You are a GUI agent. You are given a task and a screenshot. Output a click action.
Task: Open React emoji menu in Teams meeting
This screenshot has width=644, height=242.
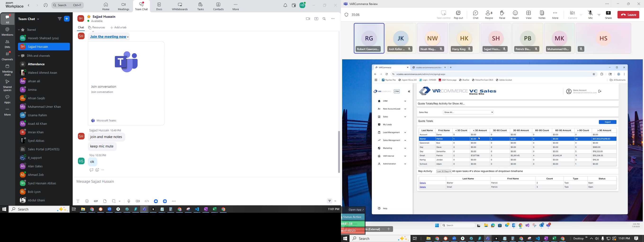pyautogui.click(x=515, y=15)
